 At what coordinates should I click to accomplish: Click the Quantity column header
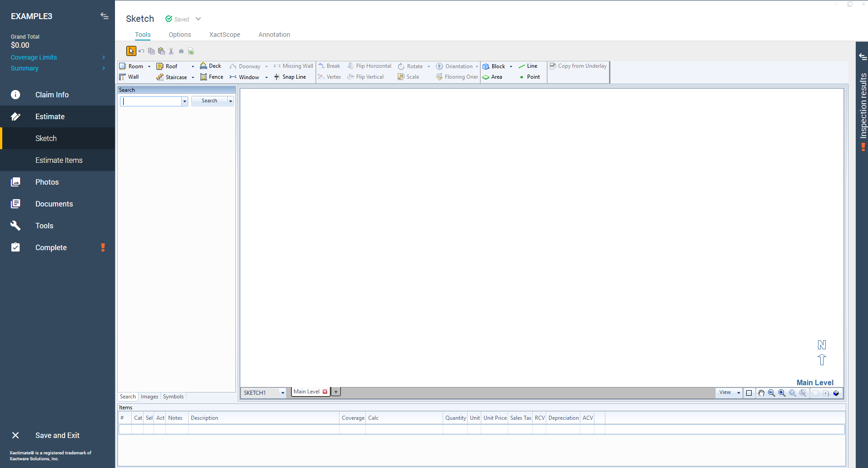coord(455,418)
